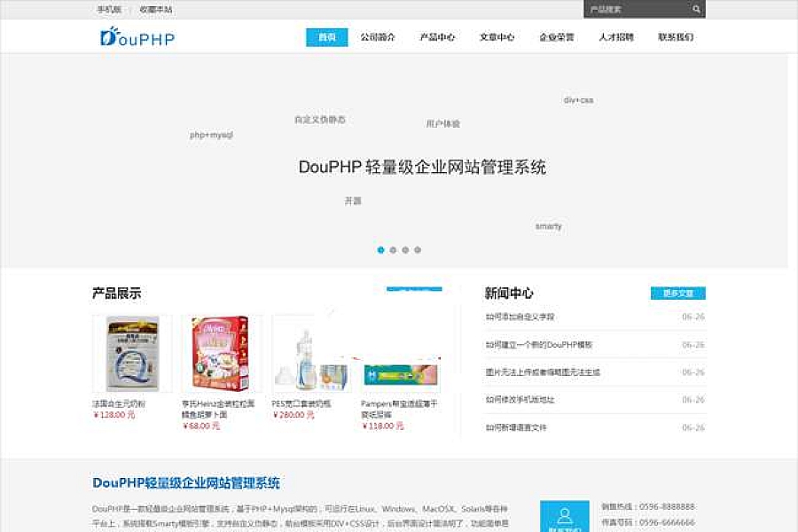Open the PES宽口套装奶瓶 product title
Image resolution: width=798 pixels, height=532 pixels.
[x=301, y=403]
